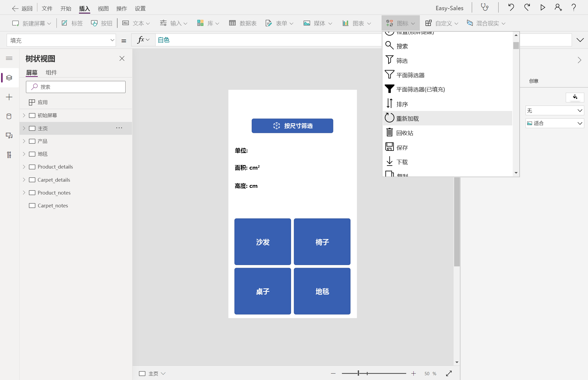Viewport: 588px width, 380px height.
Task: Click the fit-to-window expand icon
Action: (x=449, y=373)
